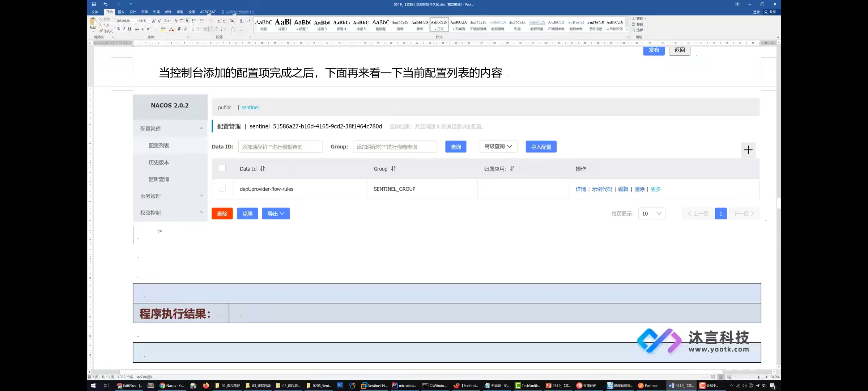868x391 pixels.
Task: Toggle Underline formatting
Action: point(129,29)
